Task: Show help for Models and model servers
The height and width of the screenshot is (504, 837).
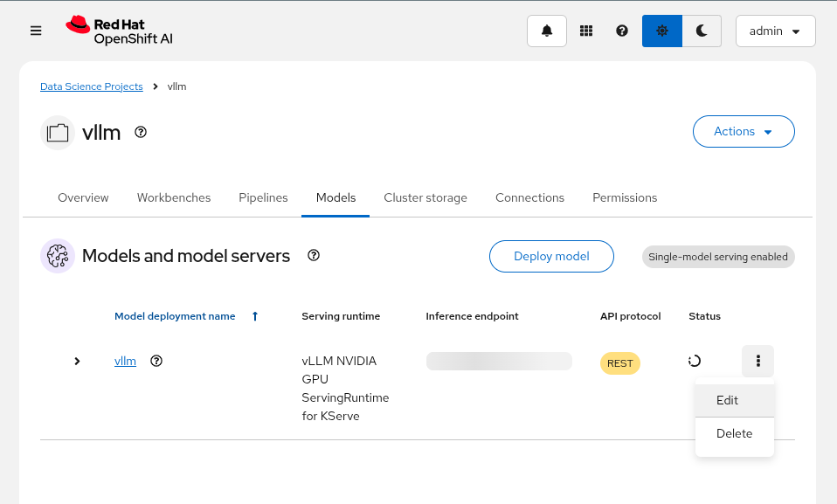Action: click(x=314, y=255)
